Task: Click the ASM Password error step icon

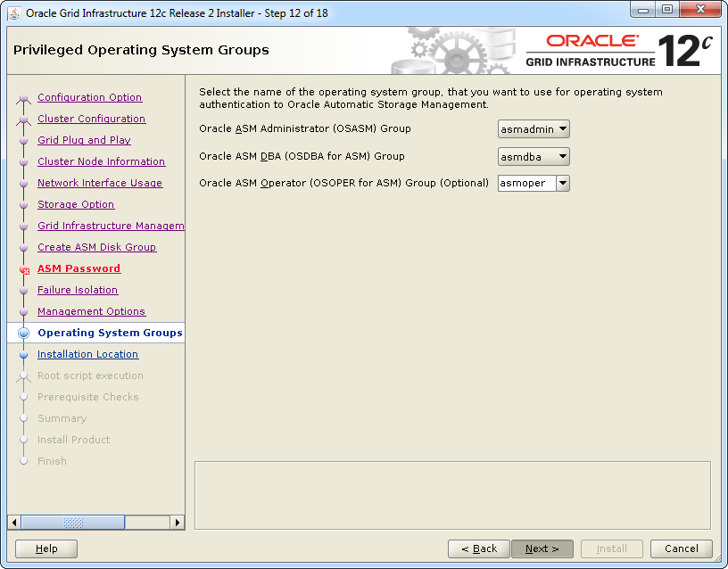Action: [x=24, y=269]
